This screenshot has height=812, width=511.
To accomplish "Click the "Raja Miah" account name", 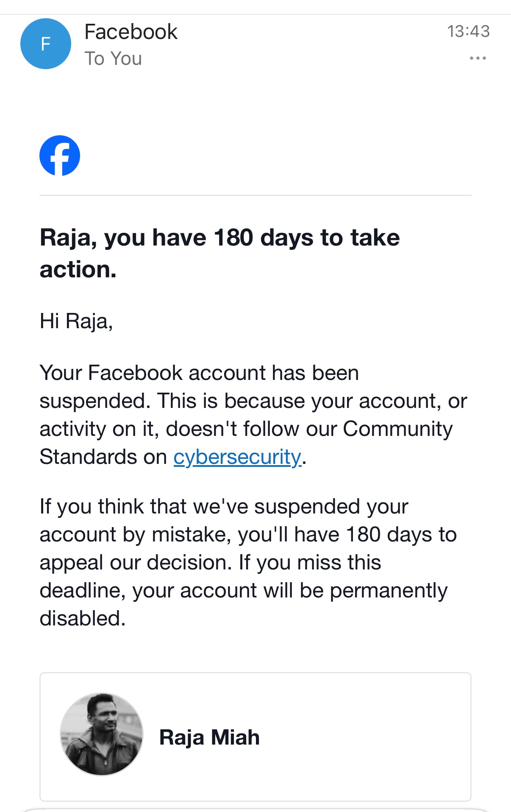I will click(209, 737).
